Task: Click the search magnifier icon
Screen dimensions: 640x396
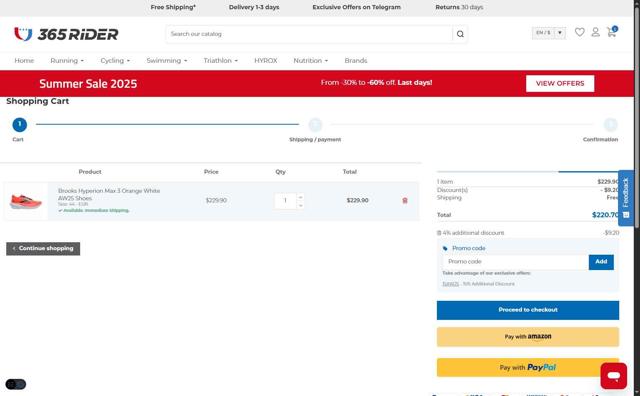Action: coord(460,34)
